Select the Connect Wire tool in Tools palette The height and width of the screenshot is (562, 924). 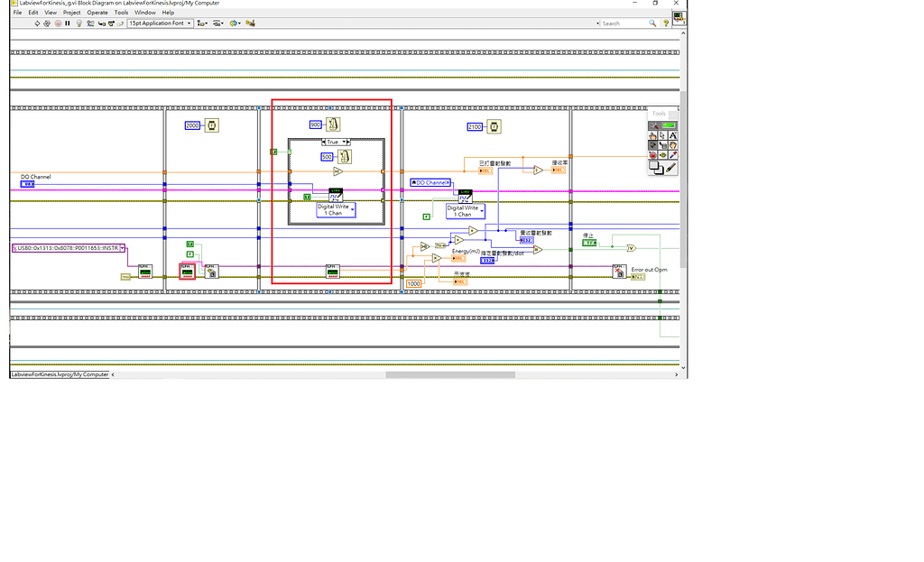click(652, 145)
